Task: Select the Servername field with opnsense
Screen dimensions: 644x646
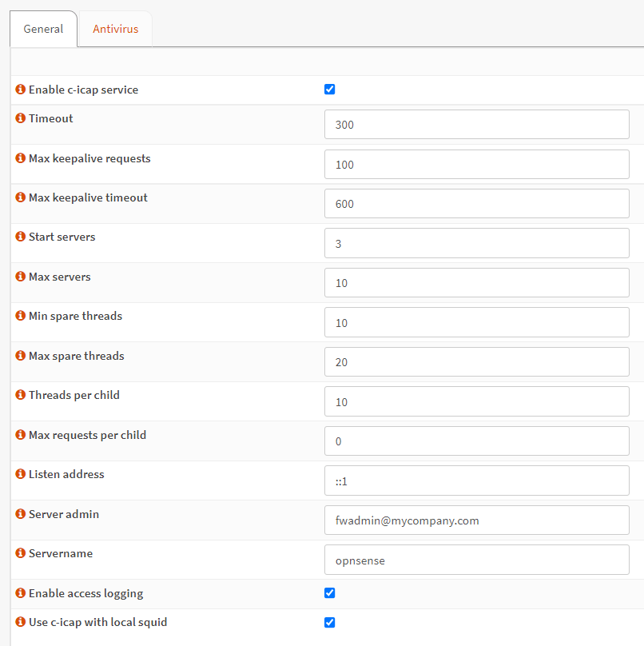Action: 476,560
